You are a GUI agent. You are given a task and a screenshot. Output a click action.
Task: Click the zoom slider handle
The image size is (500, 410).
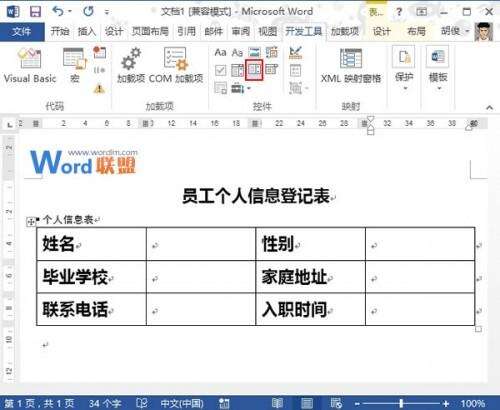401,403
